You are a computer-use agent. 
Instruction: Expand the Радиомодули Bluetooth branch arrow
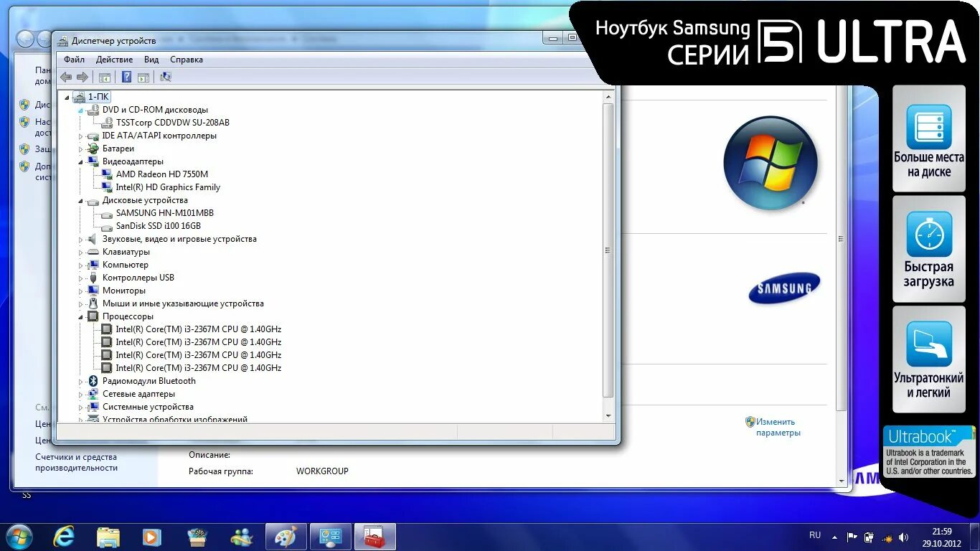coord(81,381)
